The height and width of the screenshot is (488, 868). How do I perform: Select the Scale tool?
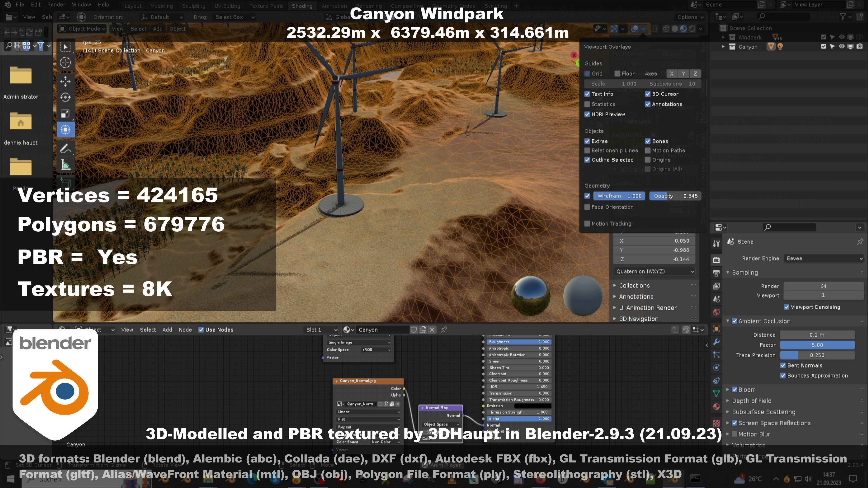pyautogui.click(x=65, y=113)
